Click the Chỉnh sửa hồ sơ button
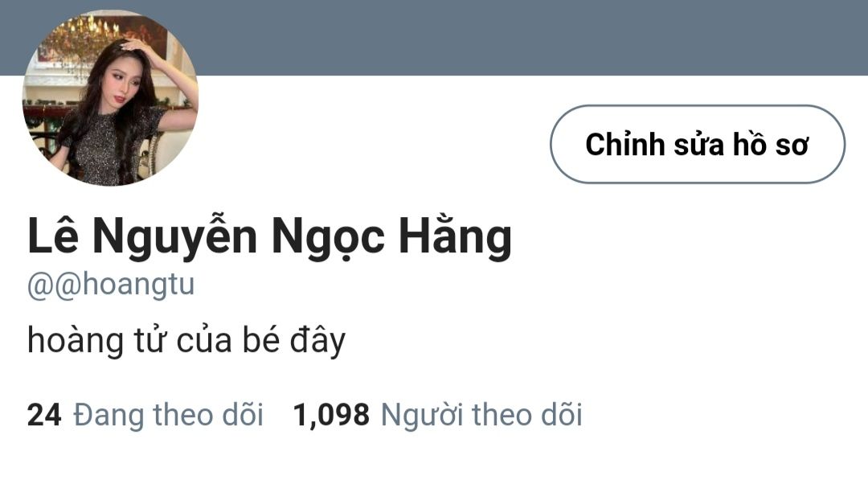 coord(698,144)
